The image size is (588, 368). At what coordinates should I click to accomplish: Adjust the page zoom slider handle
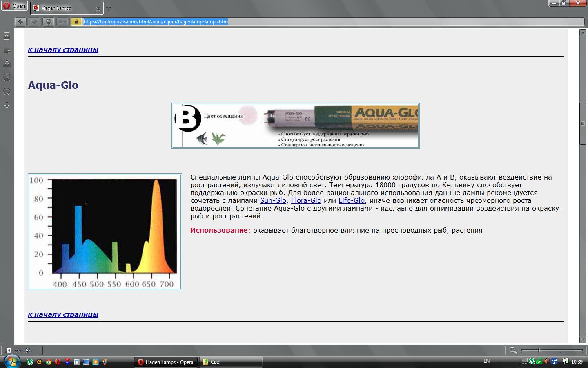coord(539,350)
